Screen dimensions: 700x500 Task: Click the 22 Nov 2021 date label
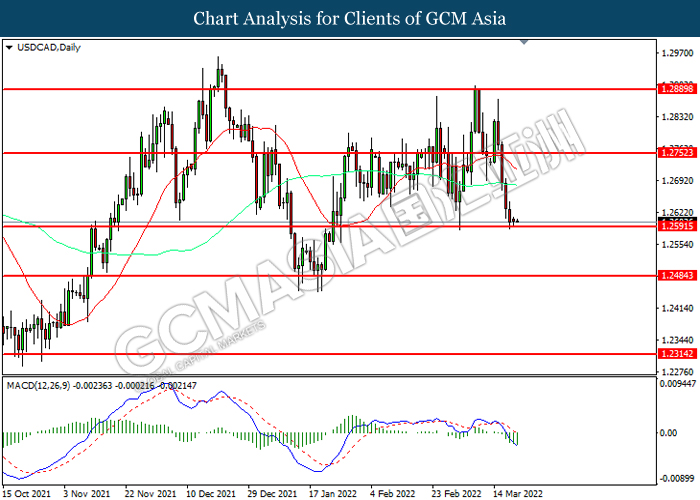tap(150, 493)
